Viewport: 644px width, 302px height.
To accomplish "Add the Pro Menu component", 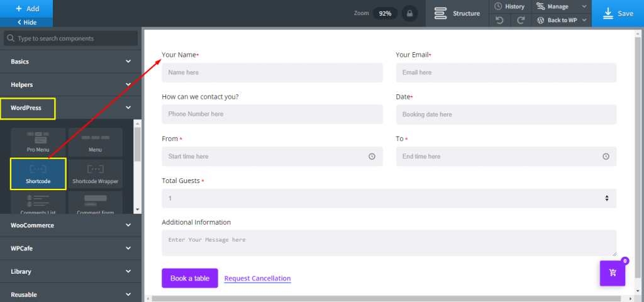I will click(x=38, y=142).
